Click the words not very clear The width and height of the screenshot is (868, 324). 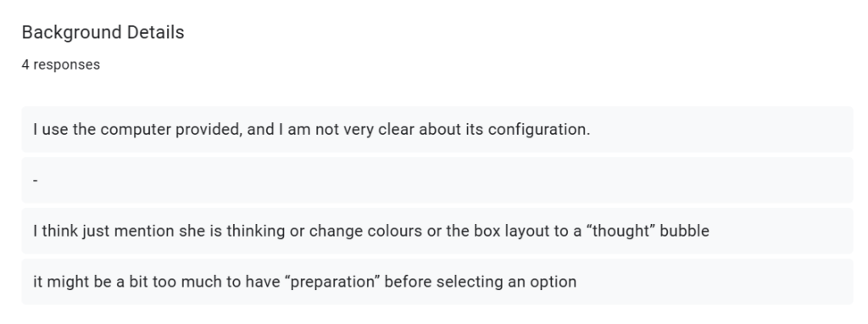click(364, 130)
